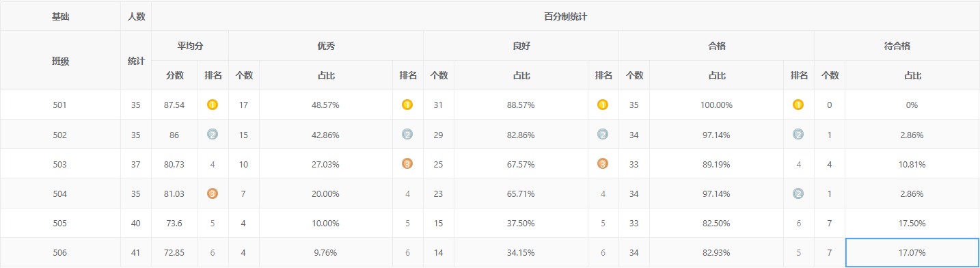The width and height of the screenshot is (980, 268).
Task: Select the highlighted 17.07% cell
Action: point(912,253)
